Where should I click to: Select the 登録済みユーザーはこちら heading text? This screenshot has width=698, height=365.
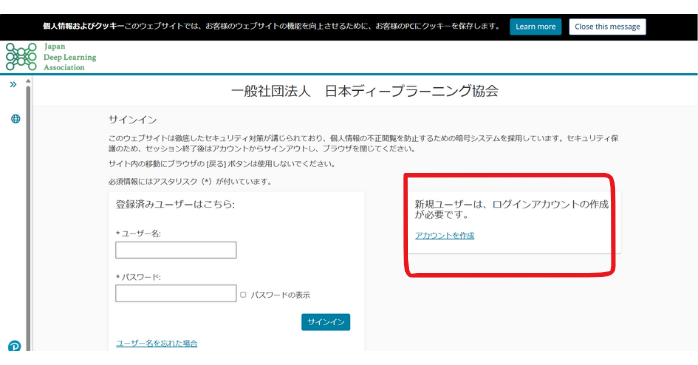tap(175, 204)
